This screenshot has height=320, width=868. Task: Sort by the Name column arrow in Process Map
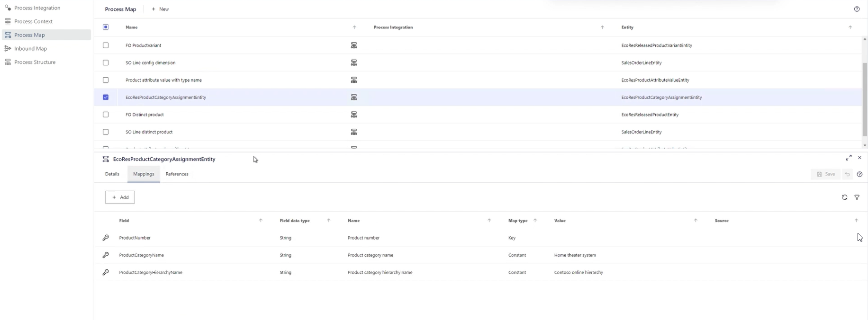point(354,27)
